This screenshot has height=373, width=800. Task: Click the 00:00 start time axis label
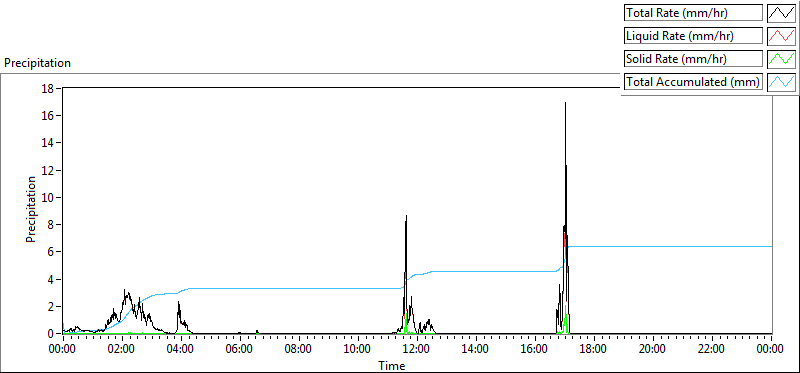[x=63, y=350]
